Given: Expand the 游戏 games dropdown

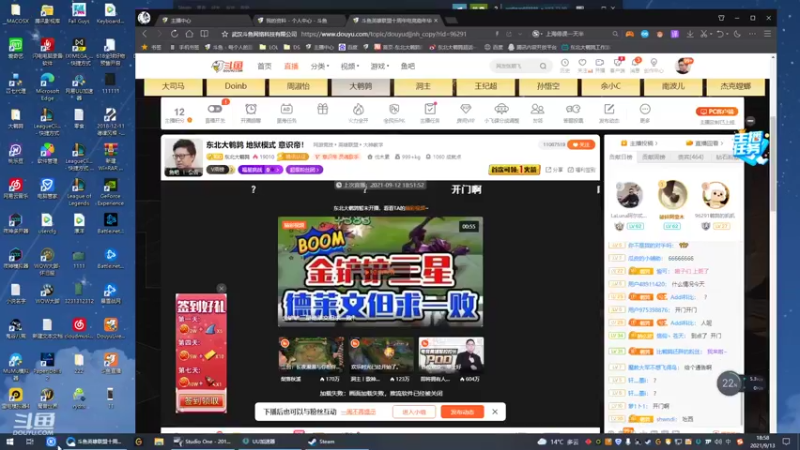Looking at the screenshot, I should [380, 66].
